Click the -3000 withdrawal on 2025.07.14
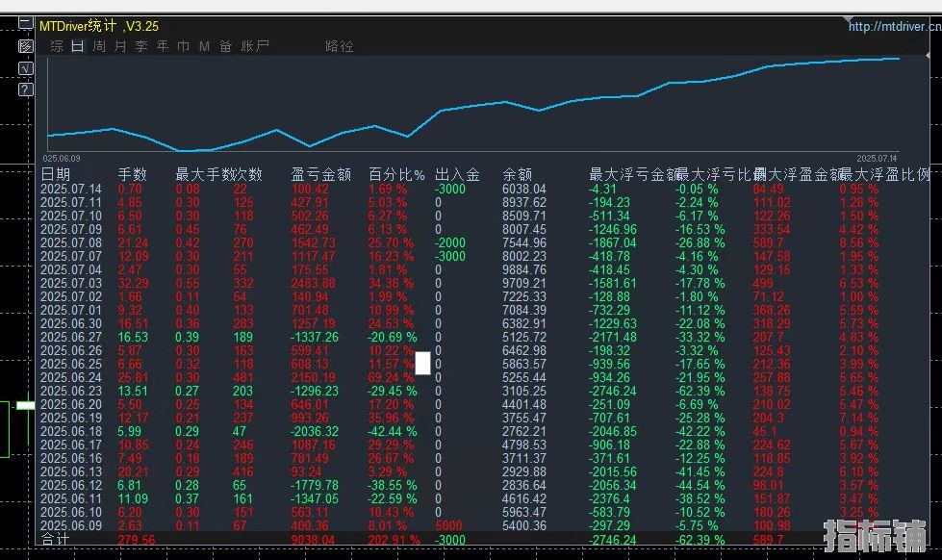This screenshot has width=942, height=560. point(450,189)
